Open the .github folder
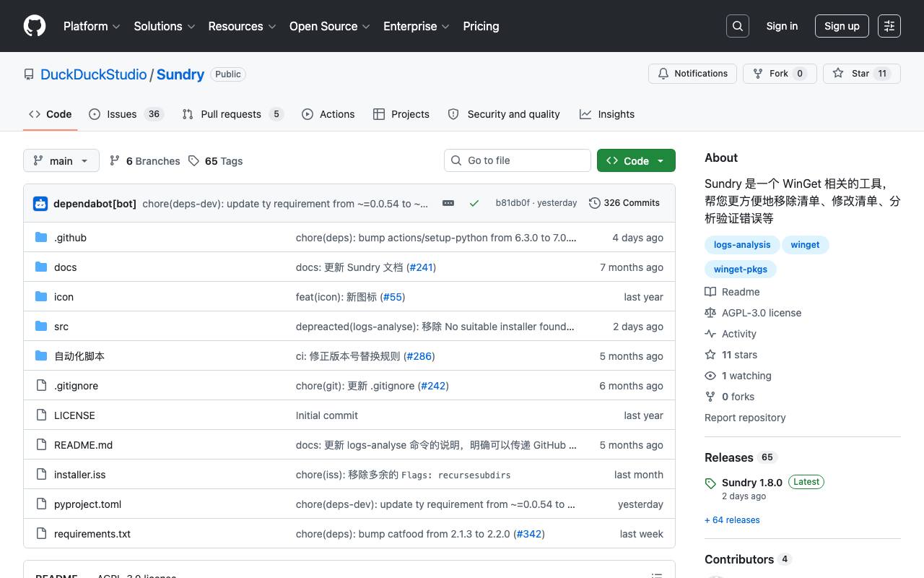924x578 pixels. [70, 238]
